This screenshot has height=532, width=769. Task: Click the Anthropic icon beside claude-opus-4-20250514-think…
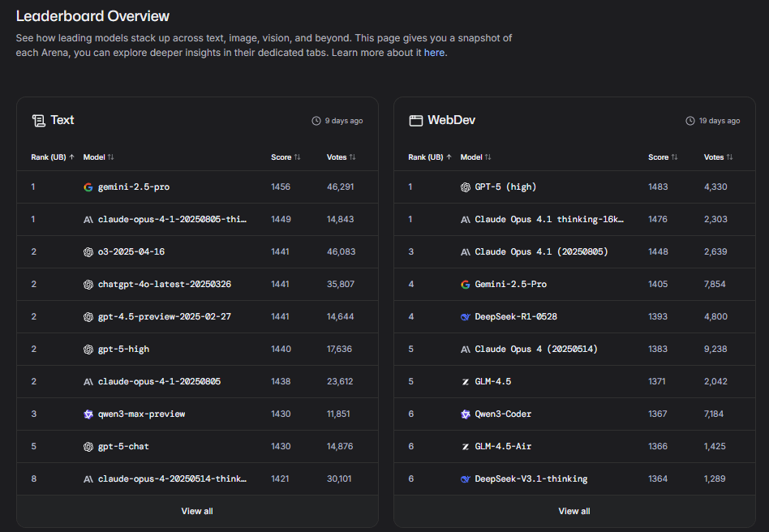tap(88, 479)
